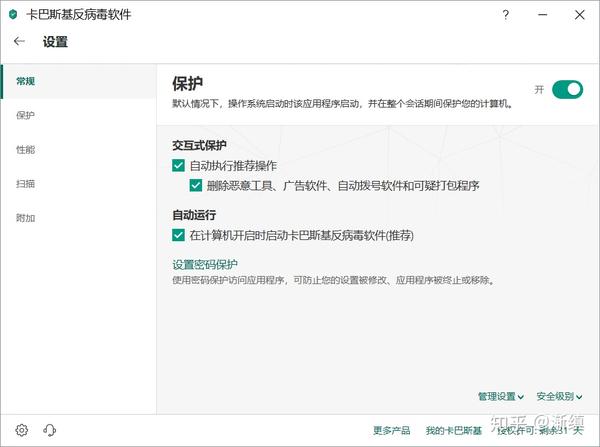Select the 常规 sidebar tab
Image resolution: width=600 pixels, height=447 pixels.
click(78, 81)
